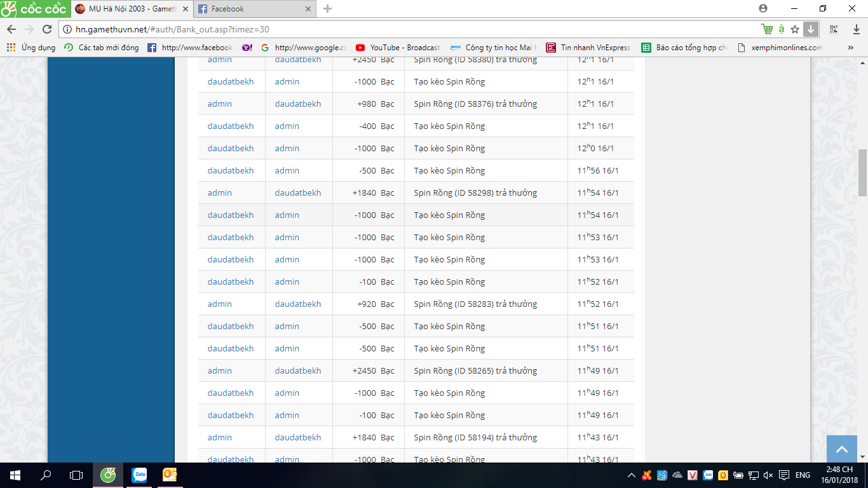Select 'Spin Rồng (ID 58283) trả thưởng' text

[x=475, y=304]
